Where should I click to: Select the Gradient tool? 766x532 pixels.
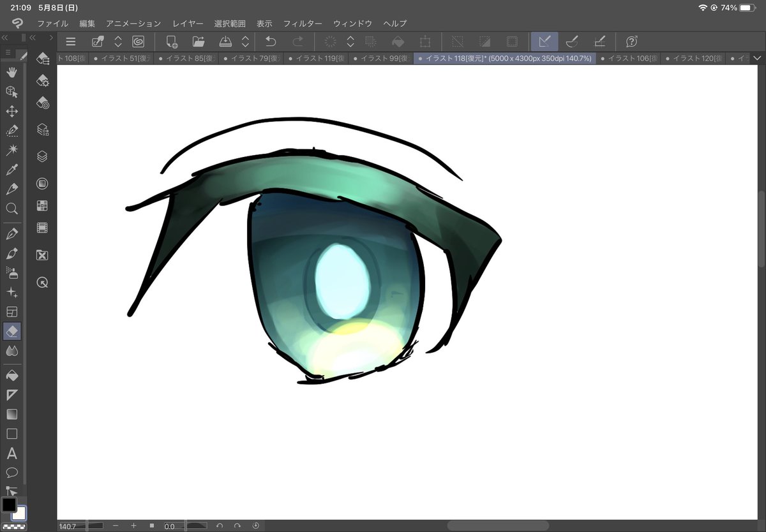coord(11,415)
